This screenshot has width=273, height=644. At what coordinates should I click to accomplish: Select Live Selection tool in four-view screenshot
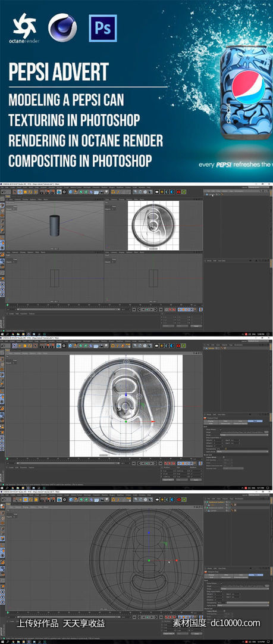pyautogui.click(x=15, y=191)
